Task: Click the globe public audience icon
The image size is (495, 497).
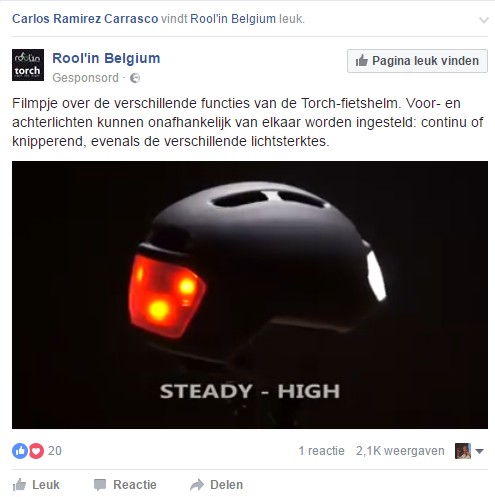Action: point(135,78)
